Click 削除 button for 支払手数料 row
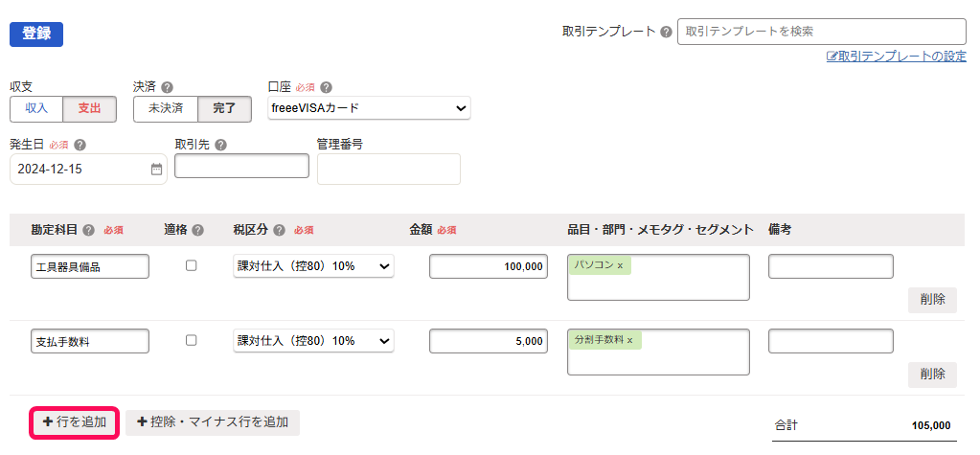This screenshot has width=980, height=455. point(932,375)
